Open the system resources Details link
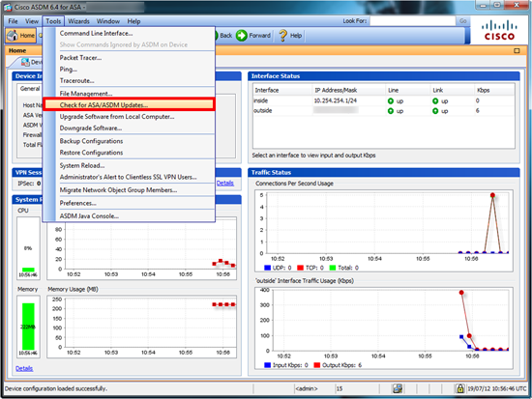The height and width of the screenshot is (399, 532). click(x=24, y=368)
